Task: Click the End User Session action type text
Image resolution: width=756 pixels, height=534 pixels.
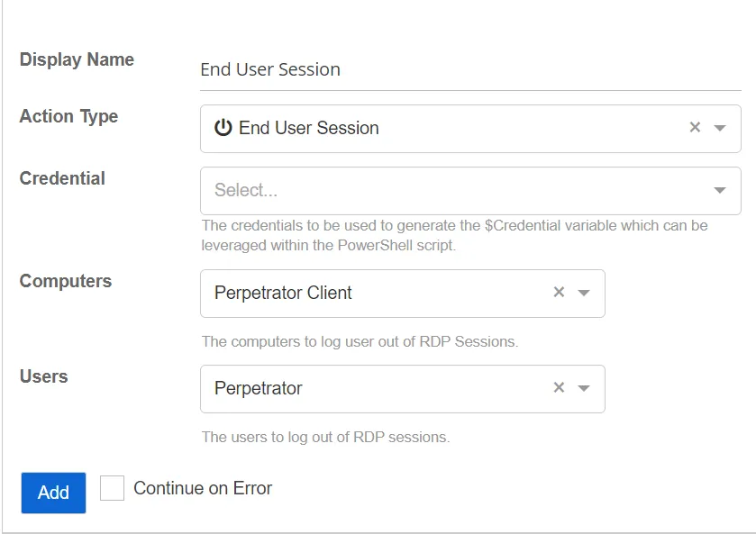Action: (x=308, y=128)
